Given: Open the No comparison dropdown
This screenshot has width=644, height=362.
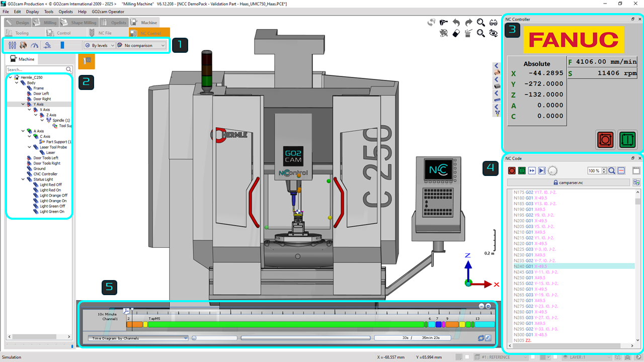Looking at the screenshot, I should [x=141, y=45].
